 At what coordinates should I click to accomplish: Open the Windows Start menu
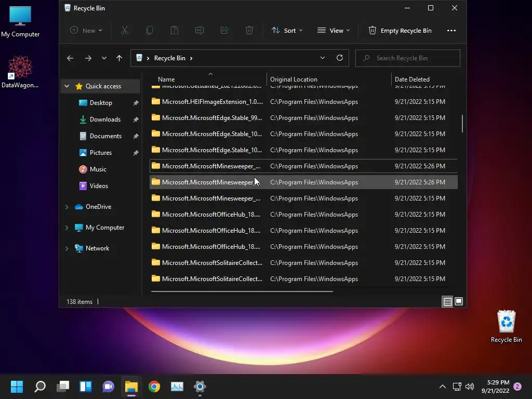point(17,387)
